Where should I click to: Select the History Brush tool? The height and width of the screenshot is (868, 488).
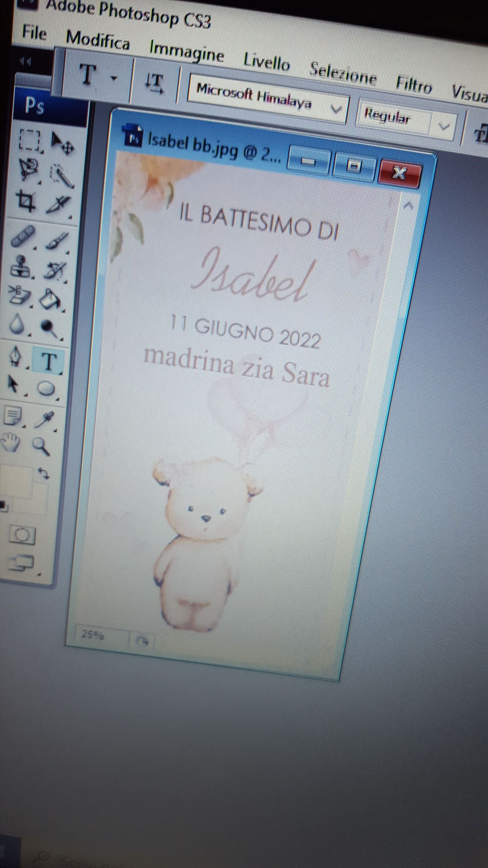[55, 270]
